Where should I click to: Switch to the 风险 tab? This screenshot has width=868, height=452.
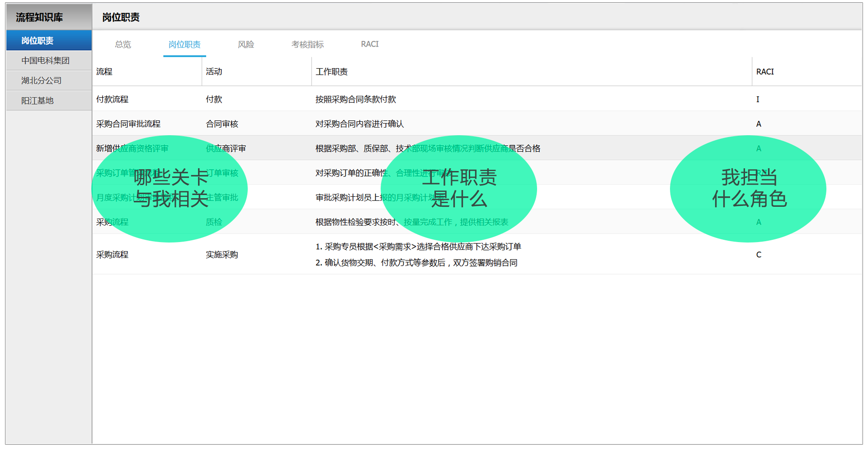pos(246,44)
